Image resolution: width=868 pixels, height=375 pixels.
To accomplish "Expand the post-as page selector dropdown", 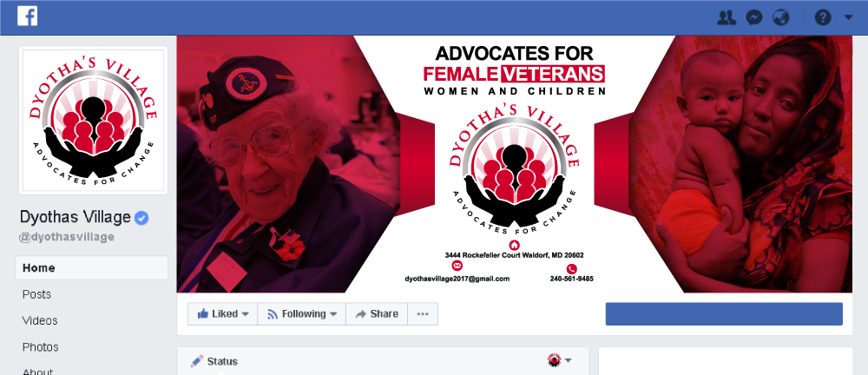I will coord(560,360).
